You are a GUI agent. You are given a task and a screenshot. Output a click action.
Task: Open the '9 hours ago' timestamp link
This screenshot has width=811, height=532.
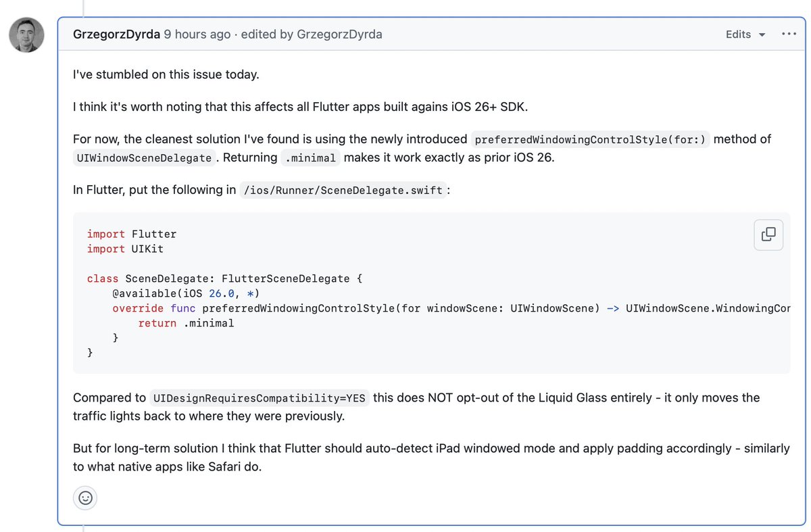(x=197, y=34)
